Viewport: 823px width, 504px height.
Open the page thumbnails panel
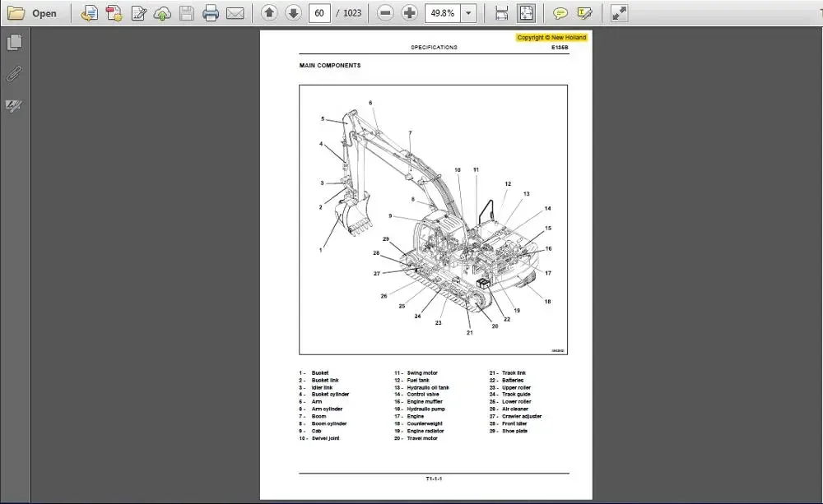pyautogui.click(x=12, y=42)
